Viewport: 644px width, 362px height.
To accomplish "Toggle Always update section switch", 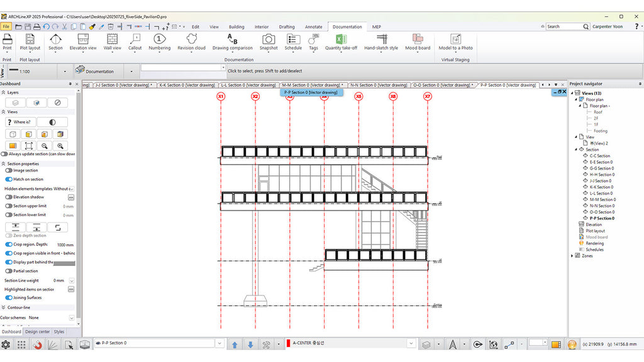I will pos(4,154).
